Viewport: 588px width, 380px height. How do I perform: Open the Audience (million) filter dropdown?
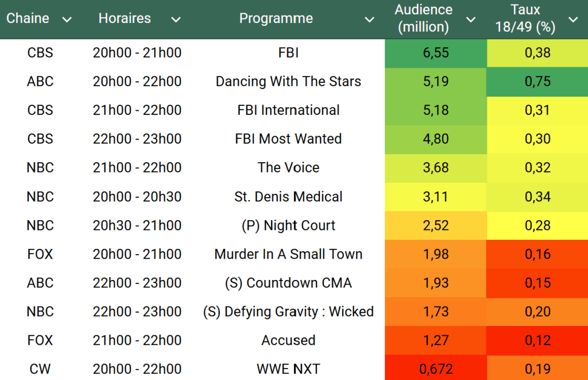[471, 20]
